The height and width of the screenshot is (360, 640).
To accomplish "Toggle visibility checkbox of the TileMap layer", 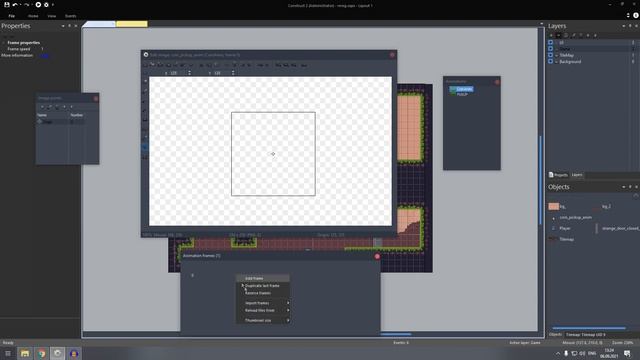I will click(550, 55).
